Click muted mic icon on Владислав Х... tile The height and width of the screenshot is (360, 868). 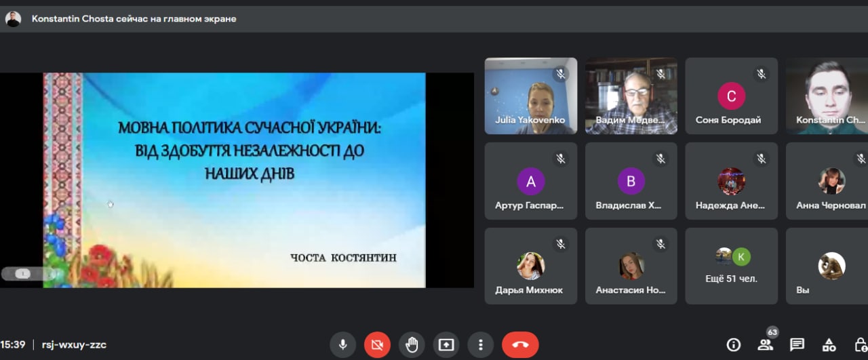pos(660,159)
